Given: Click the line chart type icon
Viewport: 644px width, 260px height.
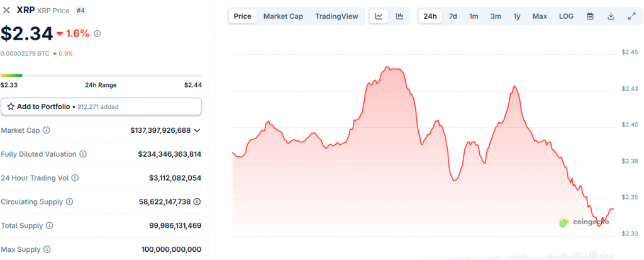Looking at the screenshot, I should pyautogui.click(x=379, y=16).
